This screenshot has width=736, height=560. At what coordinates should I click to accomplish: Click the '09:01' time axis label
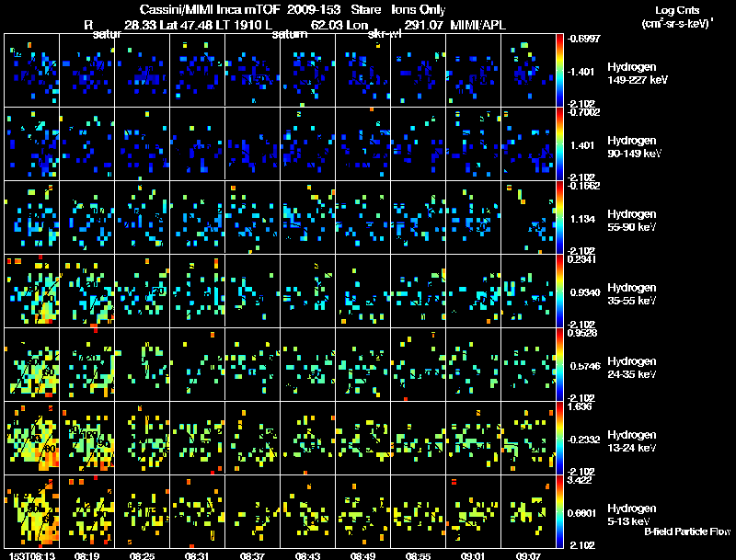point(473,555)
